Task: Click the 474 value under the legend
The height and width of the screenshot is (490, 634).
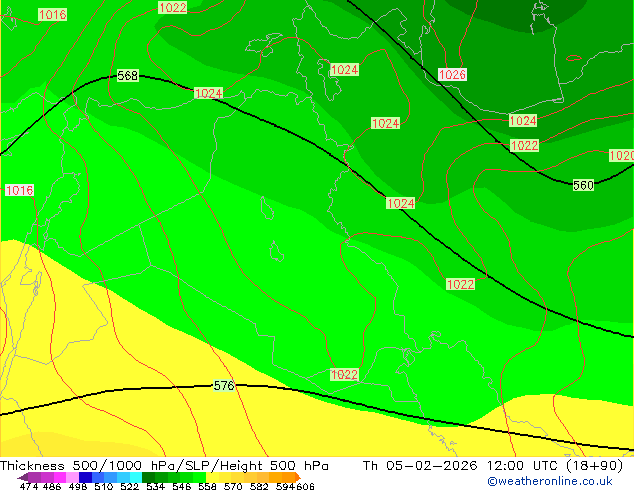Action: pyautogui.click(x=29, y=486)
